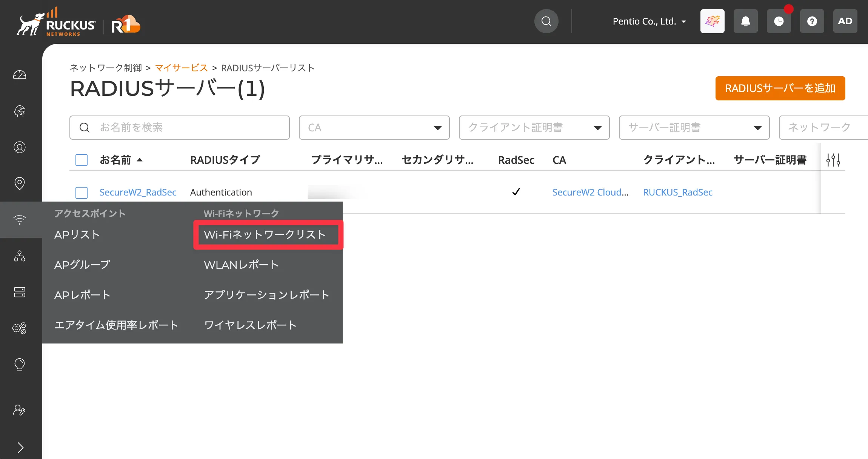
Task: Open the notifications bell icon
Action: (x=746, y=21)
